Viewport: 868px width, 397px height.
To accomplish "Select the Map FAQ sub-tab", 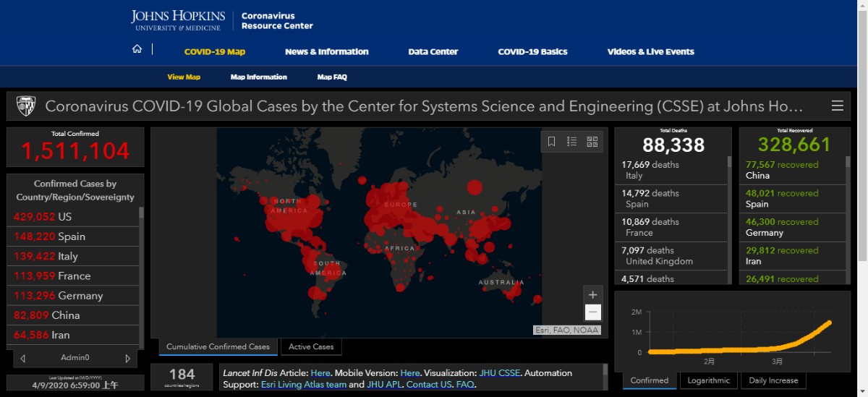I will [x=332, y=77].
